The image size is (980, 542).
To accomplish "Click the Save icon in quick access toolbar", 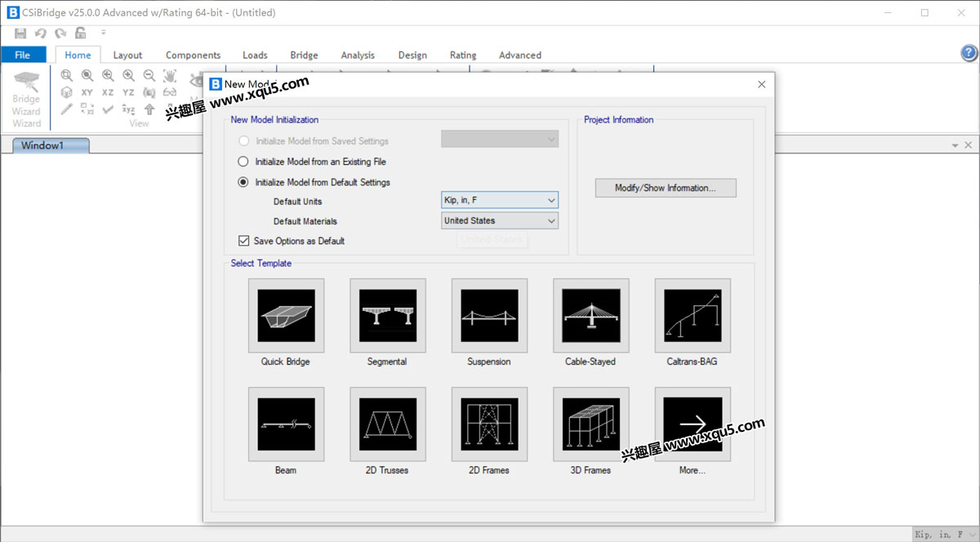I will (20, 33).
